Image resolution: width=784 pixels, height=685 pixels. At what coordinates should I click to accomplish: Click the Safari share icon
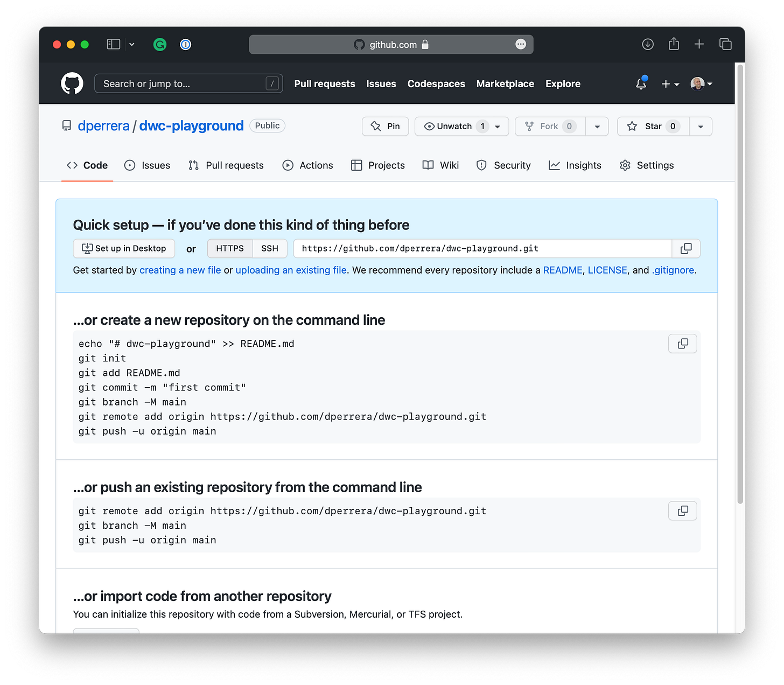point(674,44)
